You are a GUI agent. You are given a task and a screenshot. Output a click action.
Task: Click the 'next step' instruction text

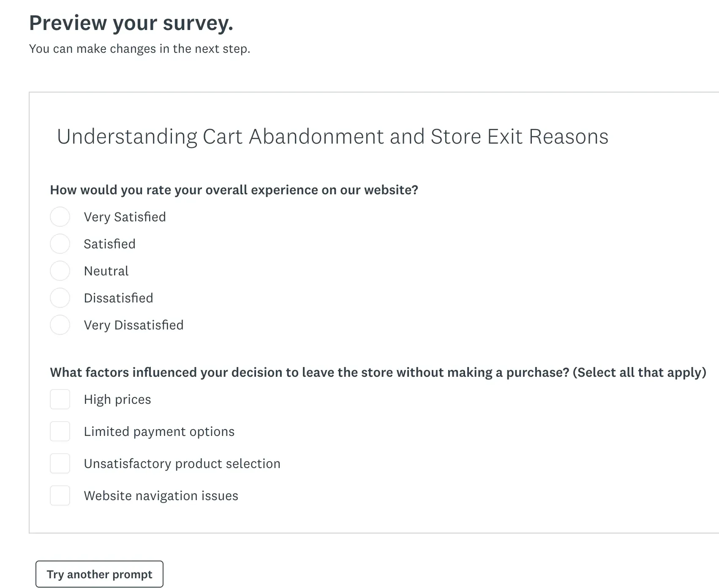coord(139,49)
